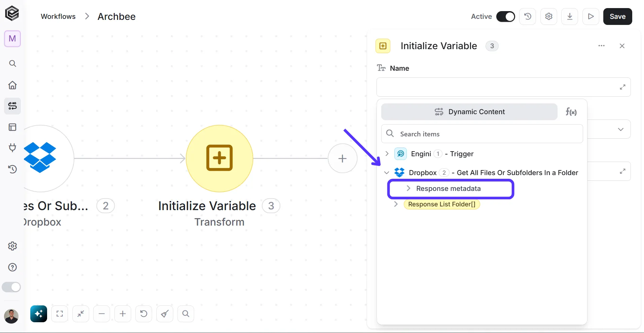Select the Initialize Variable canvas node
Image resolution: width=644 pixels, height=333 pixels.
click(219, 158)
